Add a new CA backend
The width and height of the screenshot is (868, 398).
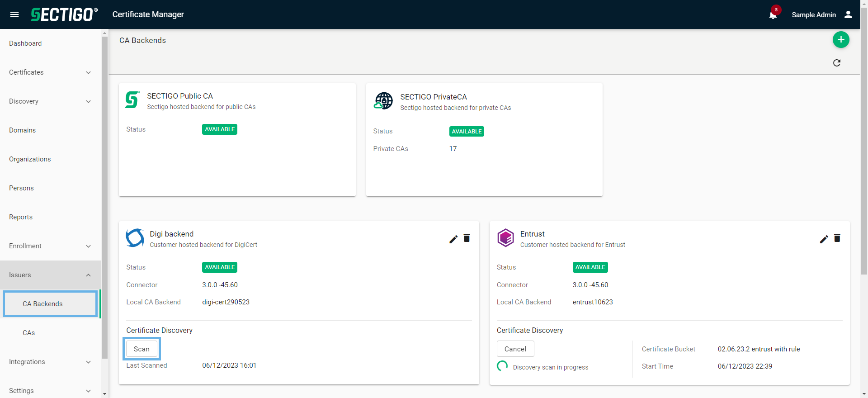841,40
